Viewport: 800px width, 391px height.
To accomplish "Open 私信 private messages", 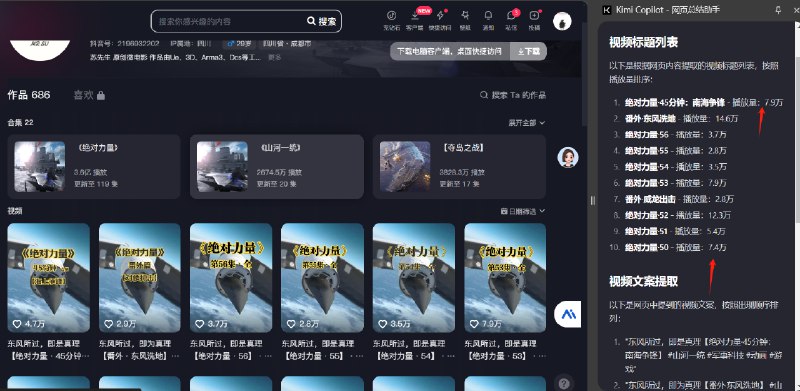I will coord(511,19).
